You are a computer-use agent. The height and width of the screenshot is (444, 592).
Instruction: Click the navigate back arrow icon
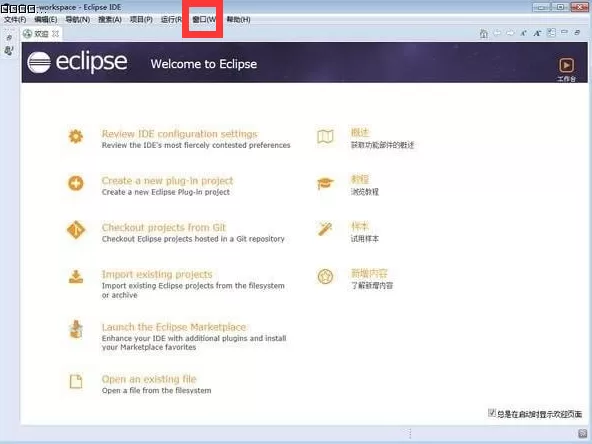click(x=498, y=33)
